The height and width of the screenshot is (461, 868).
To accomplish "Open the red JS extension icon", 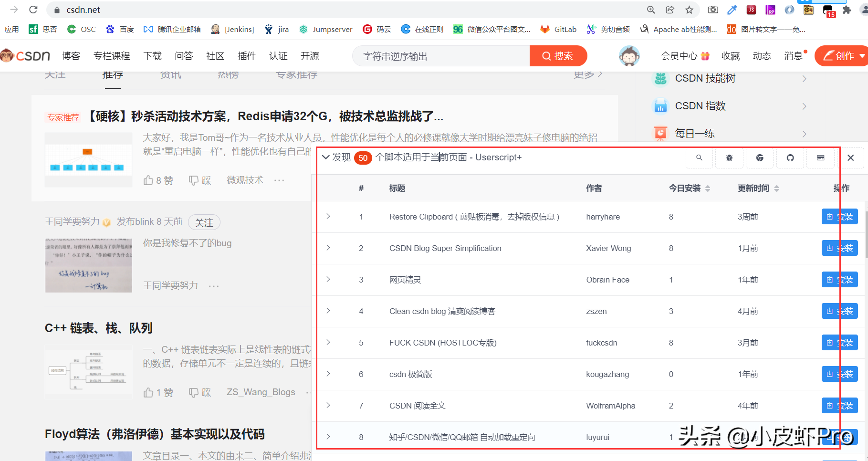I will [751, 10].
